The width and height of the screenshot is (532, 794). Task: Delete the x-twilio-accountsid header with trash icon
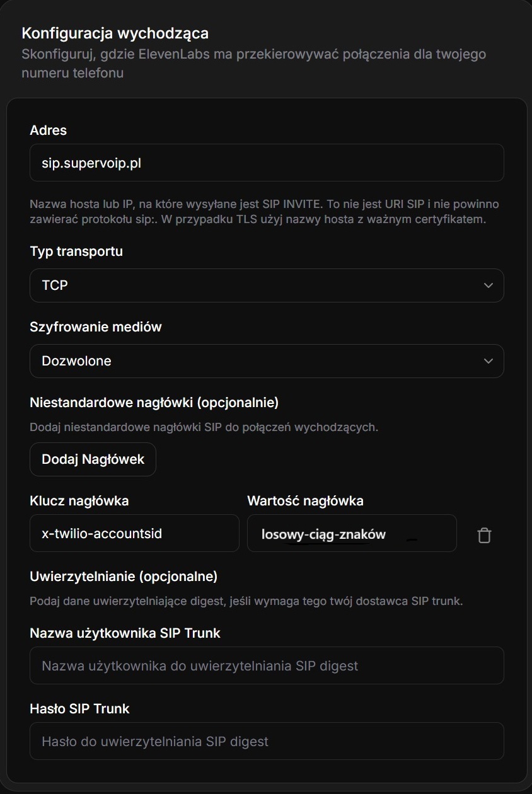point(484,535)
